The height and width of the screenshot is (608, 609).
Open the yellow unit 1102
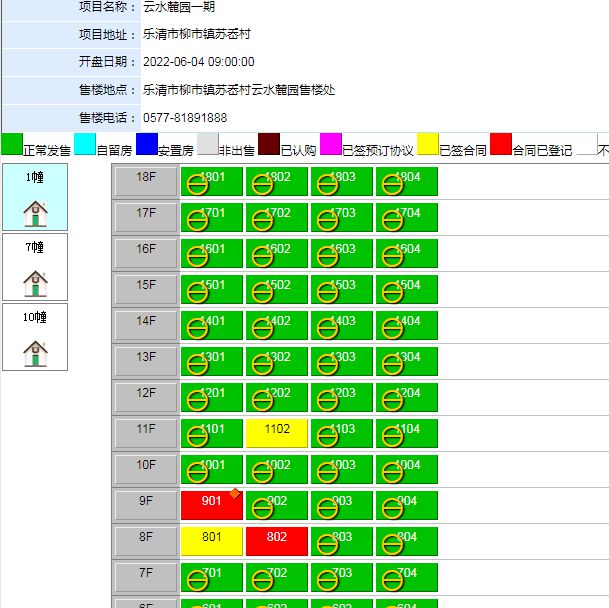[x=276, y=433]
